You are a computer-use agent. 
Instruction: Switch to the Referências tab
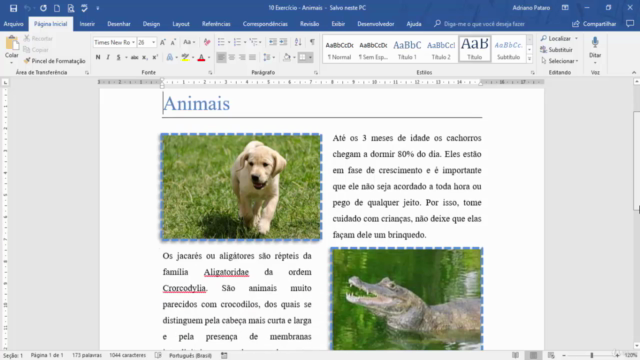(216, 24)
